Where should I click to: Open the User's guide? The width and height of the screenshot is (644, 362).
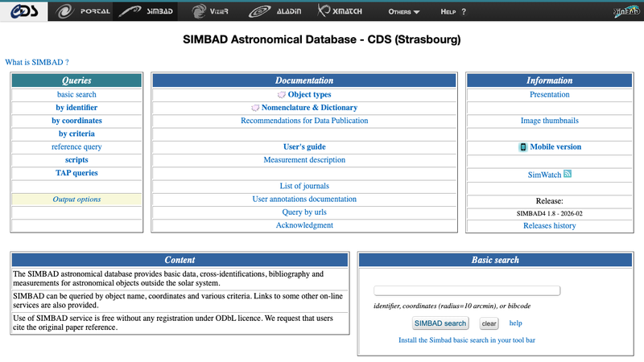click(x=304, y=147)
